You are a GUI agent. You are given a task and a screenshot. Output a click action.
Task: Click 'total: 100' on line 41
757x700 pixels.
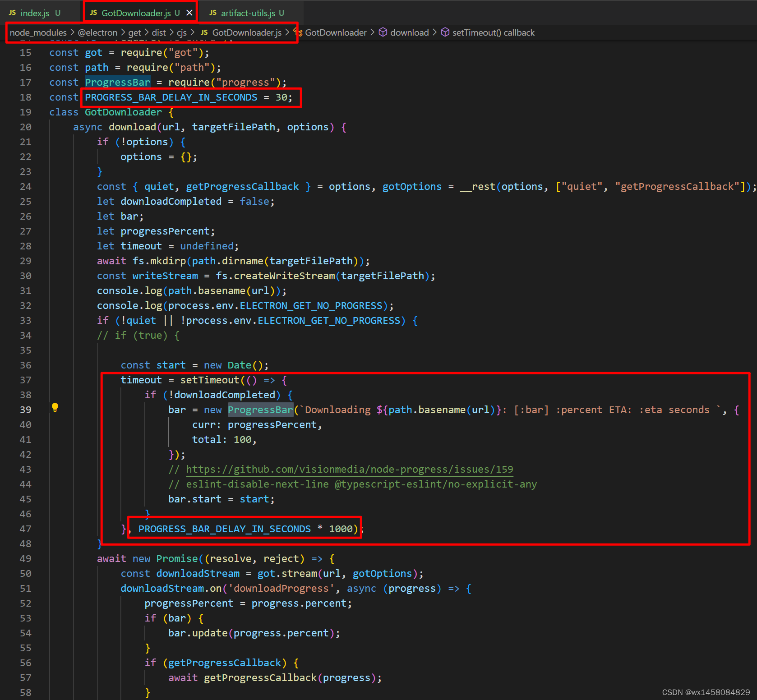pyautogui.click(x=222, y=440)
